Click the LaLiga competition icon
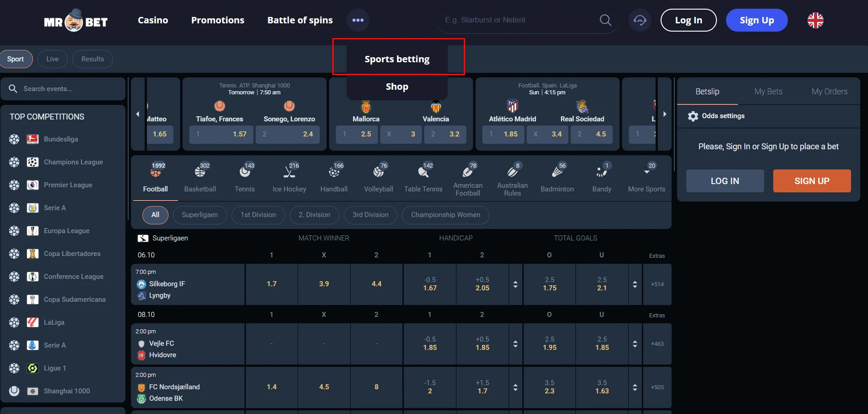The image size is (868, 414). pos(33,322)
